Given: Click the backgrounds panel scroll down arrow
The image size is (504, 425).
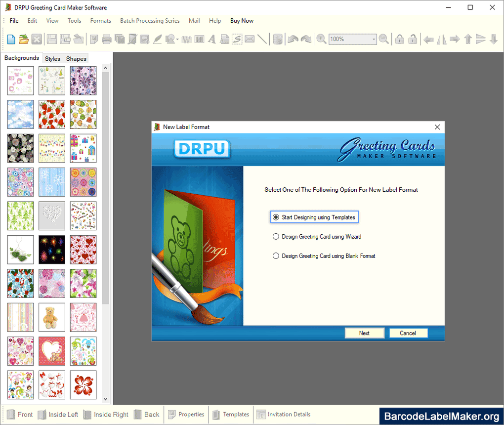Looking at the screenshot, I should (x=105, y=399).
